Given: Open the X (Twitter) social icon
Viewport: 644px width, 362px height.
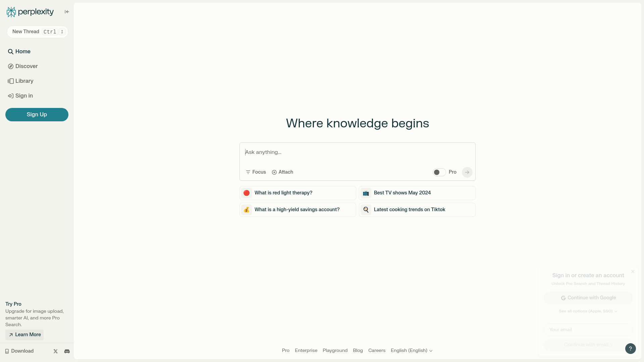Looking at the screenshot, I should [x=56, y=351].
